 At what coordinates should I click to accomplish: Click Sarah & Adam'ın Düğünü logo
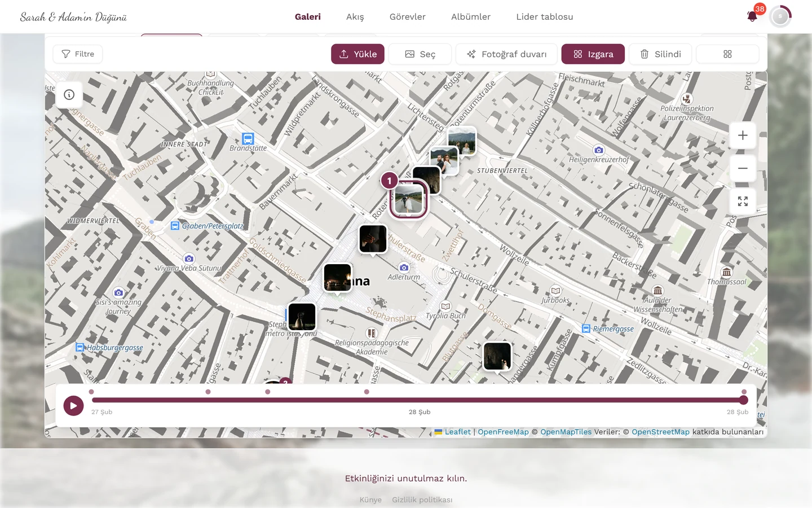73,17
